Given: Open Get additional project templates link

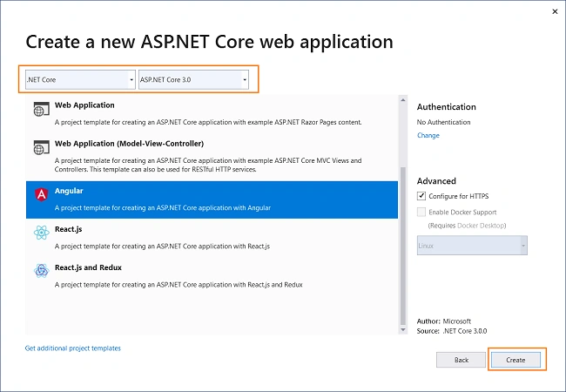Looking at the screenshot, I should 73,348.
